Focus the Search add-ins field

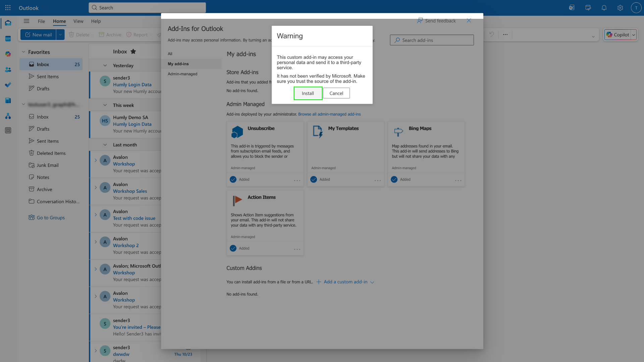(432, 40)
